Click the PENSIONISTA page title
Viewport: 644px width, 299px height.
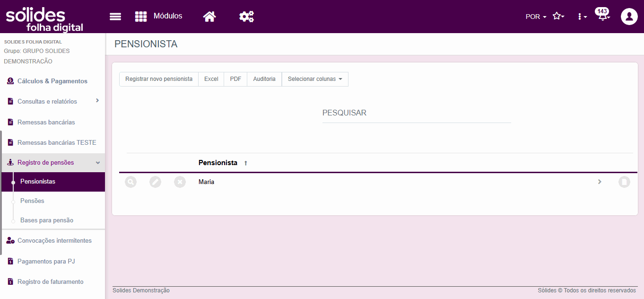(146, 44)
